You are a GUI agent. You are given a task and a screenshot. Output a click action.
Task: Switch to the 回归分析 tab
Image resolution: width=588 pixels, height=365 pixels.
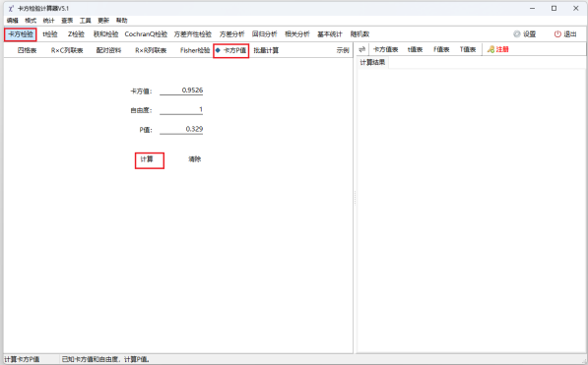pos(264,34)
